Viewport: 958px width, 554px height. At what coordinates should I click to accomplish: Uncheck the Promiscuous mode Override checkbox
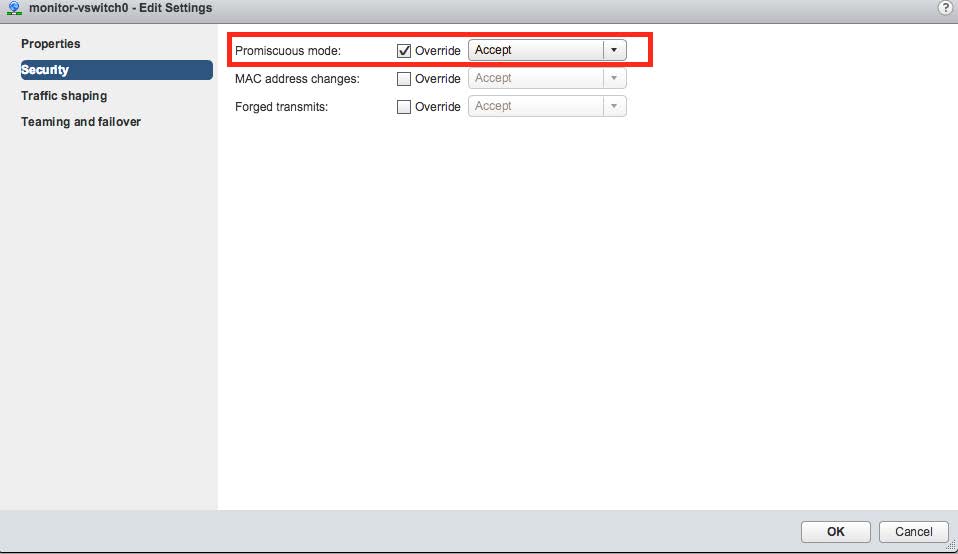tap(404, 51)
